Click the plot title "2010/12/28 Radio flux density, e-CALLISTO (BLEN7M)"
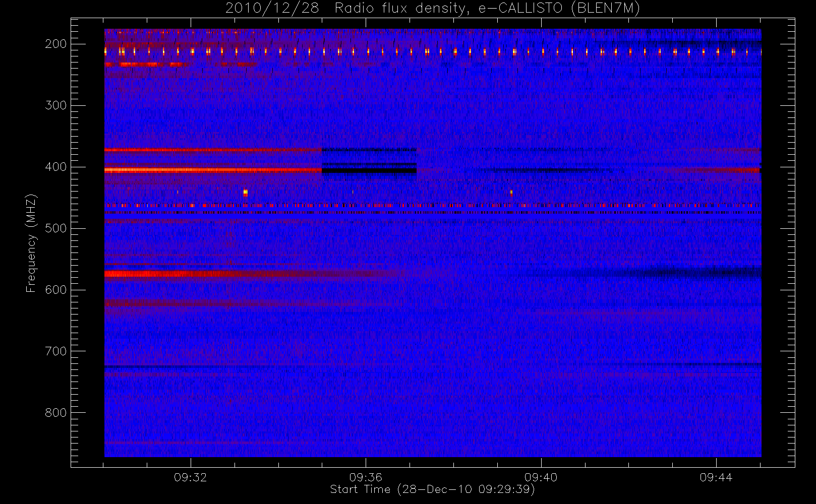Image resolution: width=816 pixels, height=504 pixels. coord(433,9)
